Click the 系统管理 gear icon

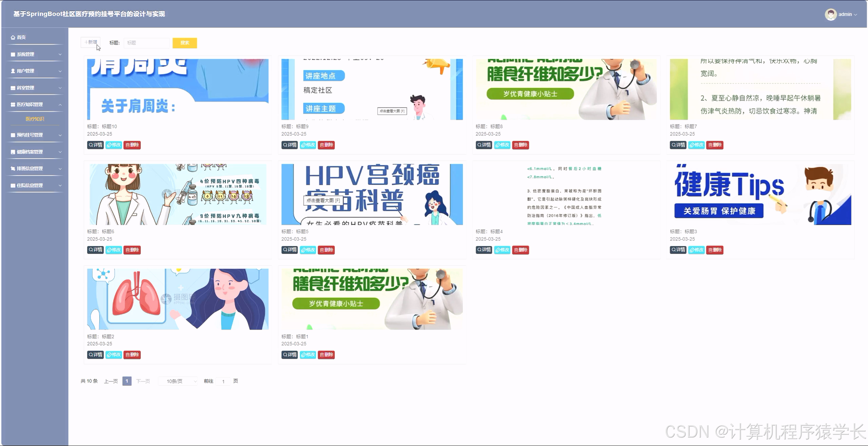tap(13, 54)
